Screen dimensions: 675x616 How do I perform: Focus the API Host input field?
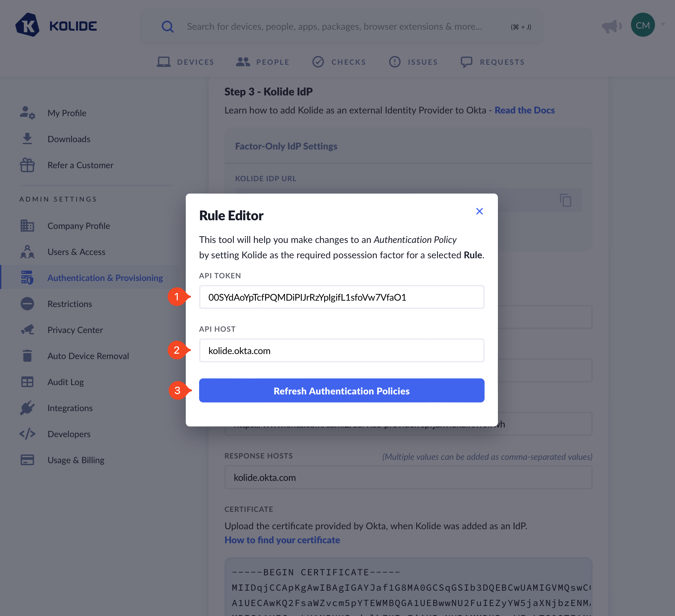pyautogui.click(x=342, y=351)
